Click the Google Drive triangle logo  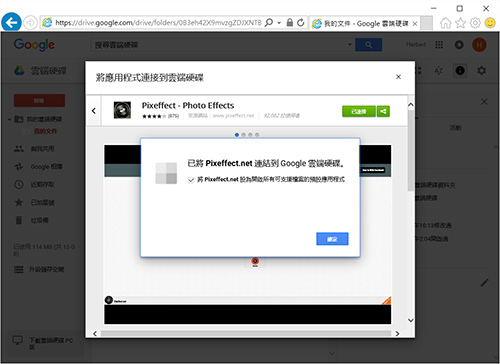pos(19,70)
